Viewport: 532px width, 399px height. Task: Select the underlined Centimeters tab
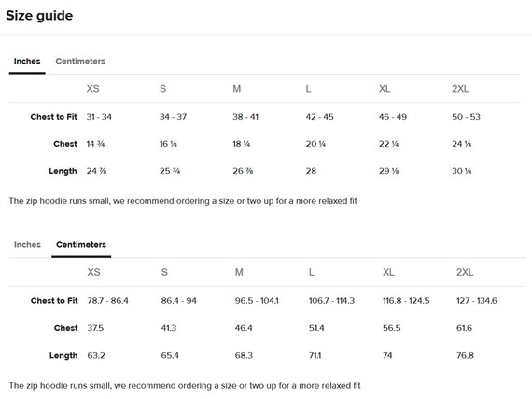point(81,245)
